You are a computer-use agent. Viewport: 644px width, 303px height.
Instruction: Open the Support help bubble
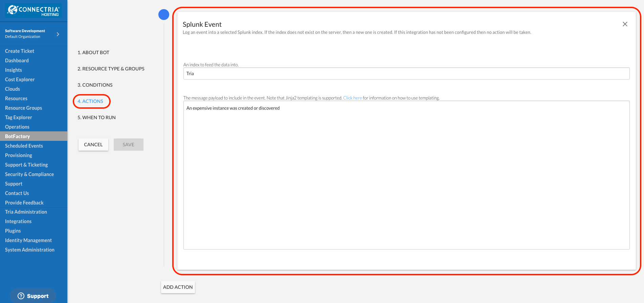tap(33, 296)
